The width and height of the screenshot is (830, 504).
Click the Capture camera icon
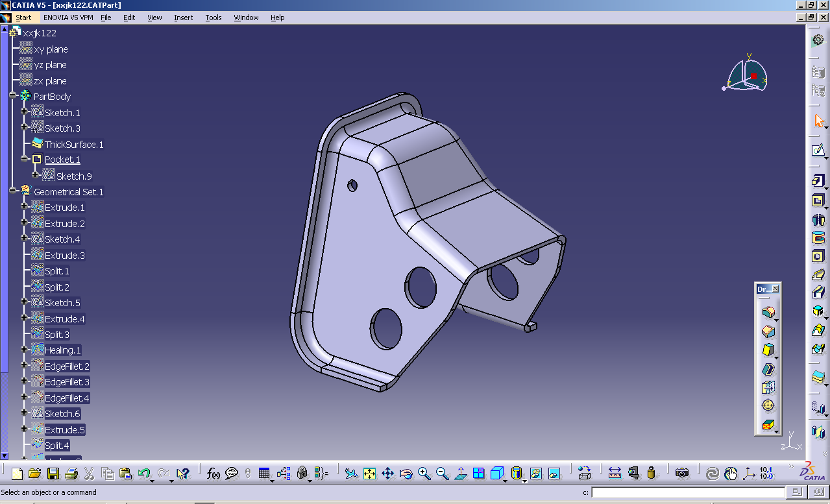681,474
